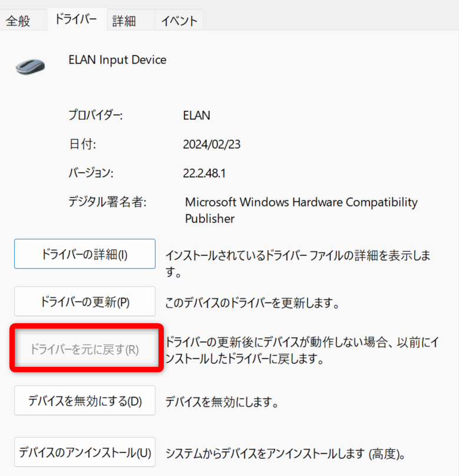
Task: Go to the イベント tab
Action: [179, 21]
